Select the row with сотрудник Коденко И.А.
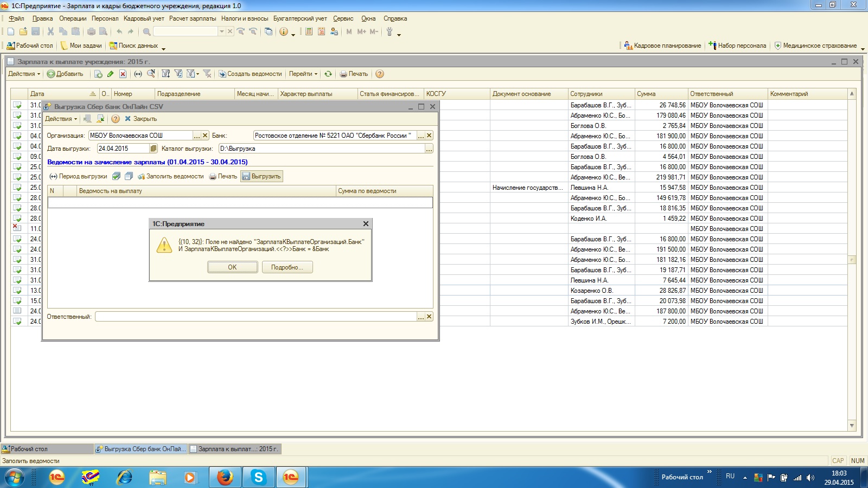 [x=429, y=219]
